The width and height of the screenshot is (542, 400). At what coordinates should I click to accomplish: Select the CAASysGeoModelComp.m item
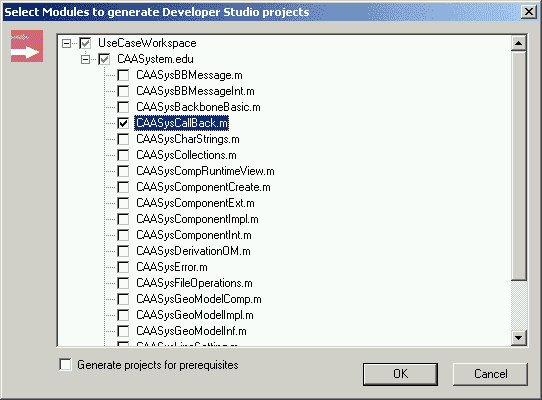[199, 299]
